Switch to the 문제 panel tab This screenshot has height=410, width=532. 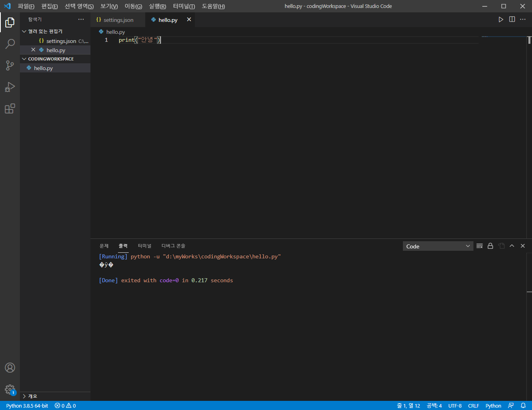click(x=104, y=246)
